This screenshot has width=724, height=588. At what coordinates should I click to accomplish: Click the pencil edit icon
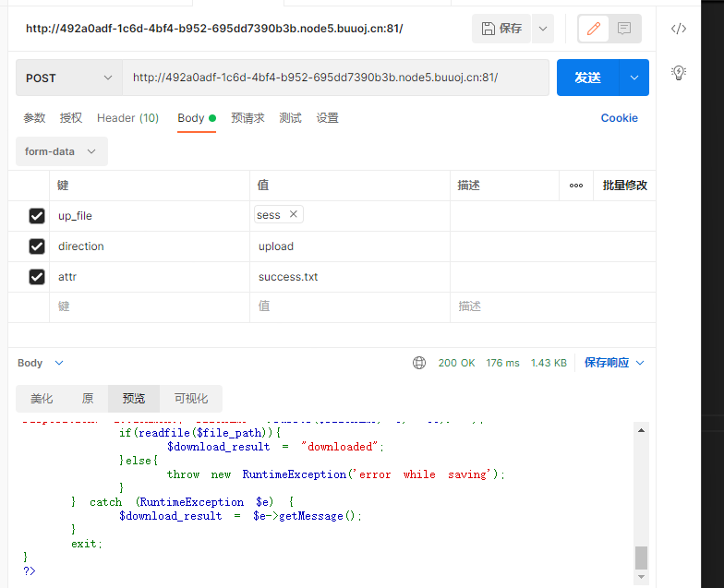tap(594, 29)
